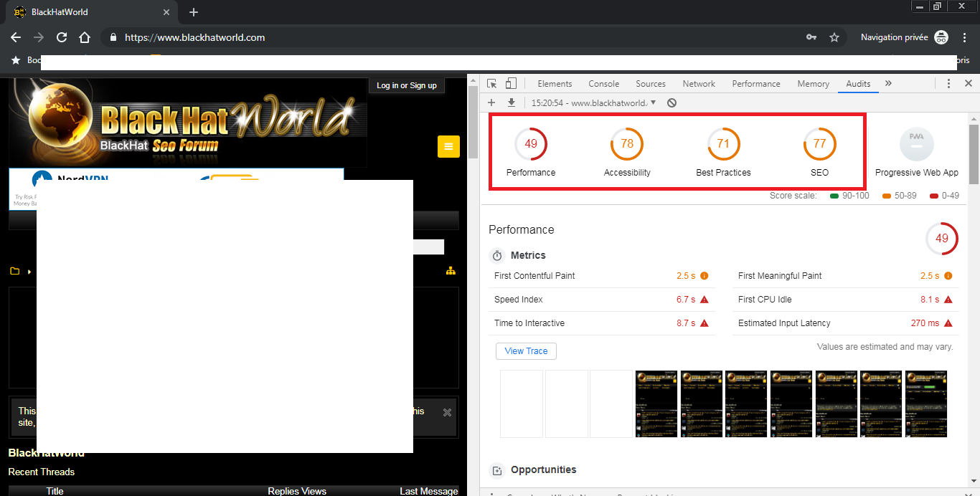Image resolution: width=980 pixels, height=496 pixels.
Task: Open the Elements tab in DevTools
Action: click(x=555, y=84)
